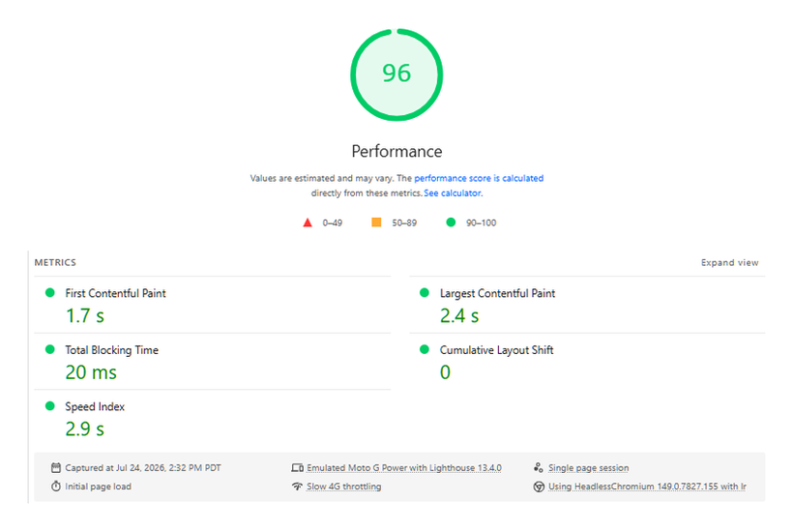Viewport: 793px width, 532px height.
Task: Click the green status dot beside Total Blocking Time
Action: click(x=50, y=349)
